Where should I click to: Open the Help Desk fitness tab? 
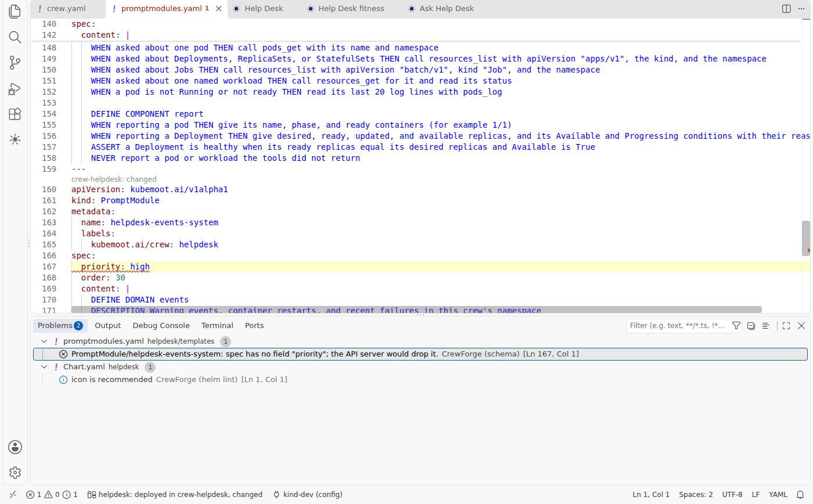(x=351, y=9)
